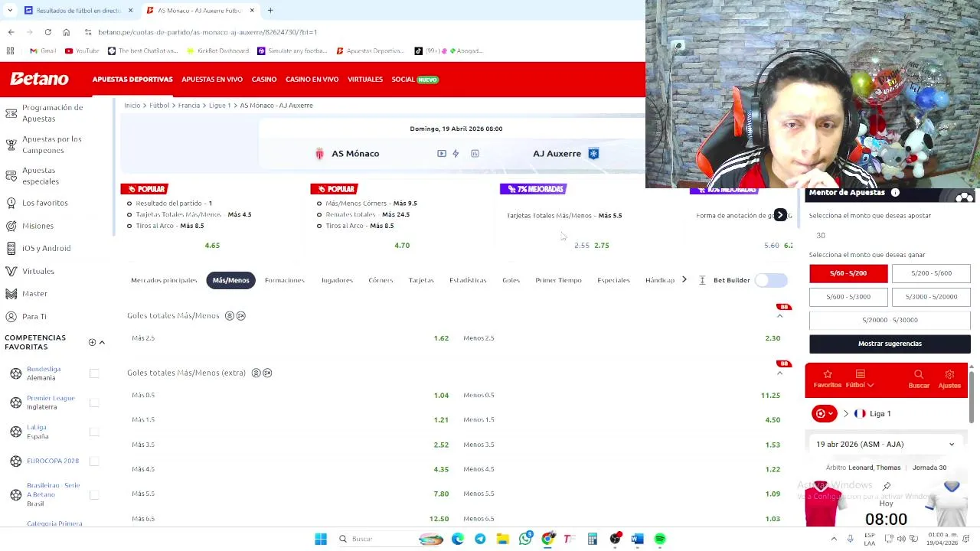The width and height of the screenshot is (980, 551).
Task: Open Spotify from the taskbar
Action: (660, 539)
